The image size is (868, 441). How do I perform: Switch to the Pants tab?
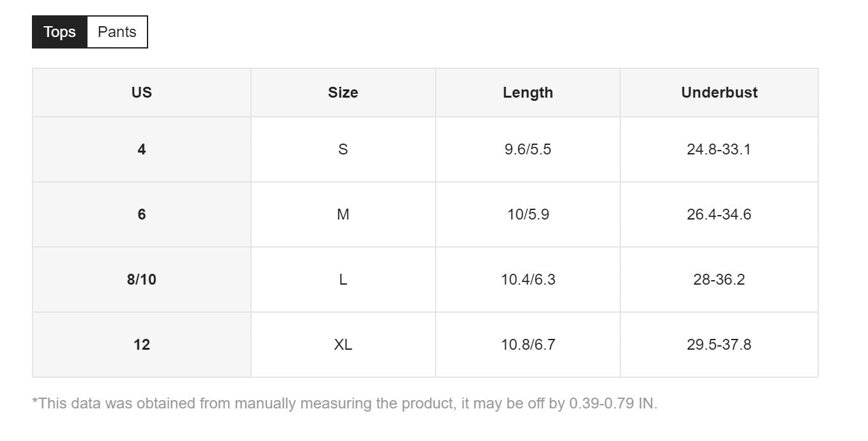pyautogui.click(x=117, y=32)
